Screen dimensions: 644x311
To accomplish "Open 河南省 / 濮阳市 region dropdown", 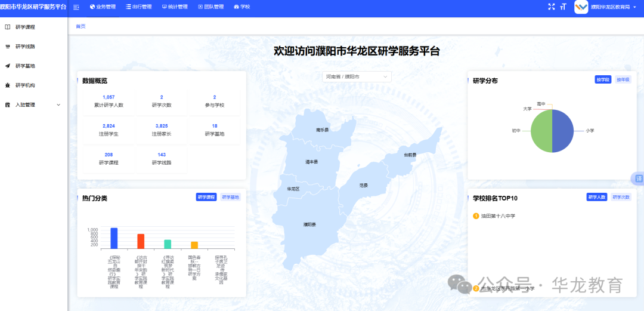I will pos(357,76).
